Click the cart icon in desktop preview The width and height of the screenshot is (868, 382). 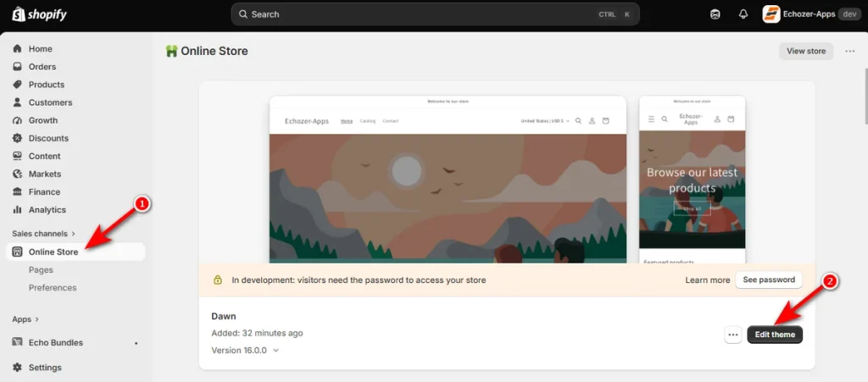pos(605,120)
